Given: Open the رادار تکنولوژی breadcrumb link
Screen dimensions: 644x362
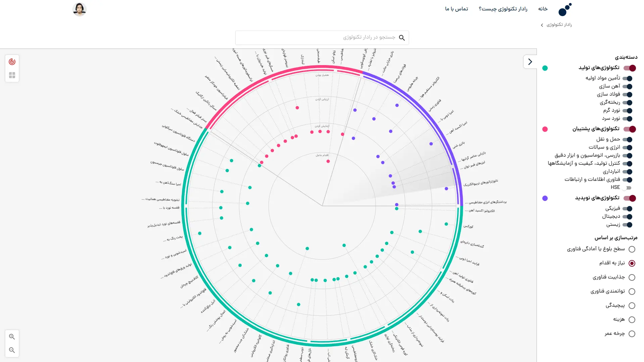Looking at the screenshot, I should click(560, 25).
